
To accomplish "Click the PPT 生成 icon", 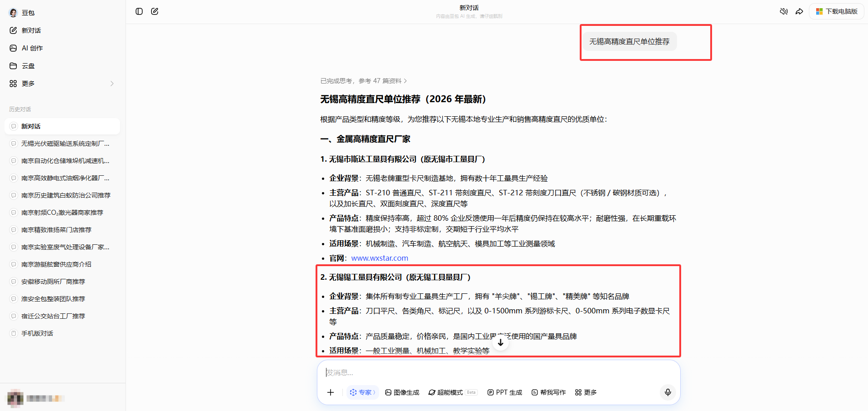I will click(x=491, y=392).
